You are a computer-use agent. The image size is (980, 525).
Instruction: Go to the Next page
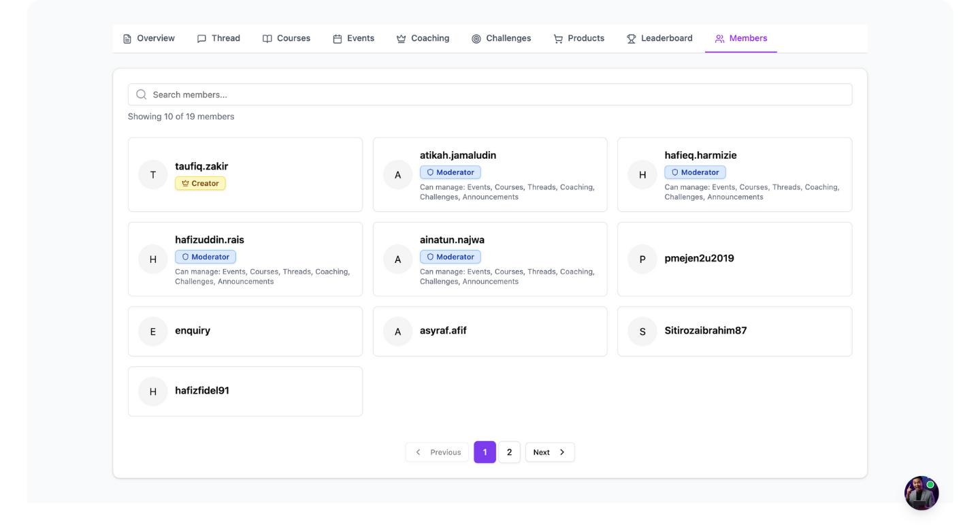[x=549, y=452]
